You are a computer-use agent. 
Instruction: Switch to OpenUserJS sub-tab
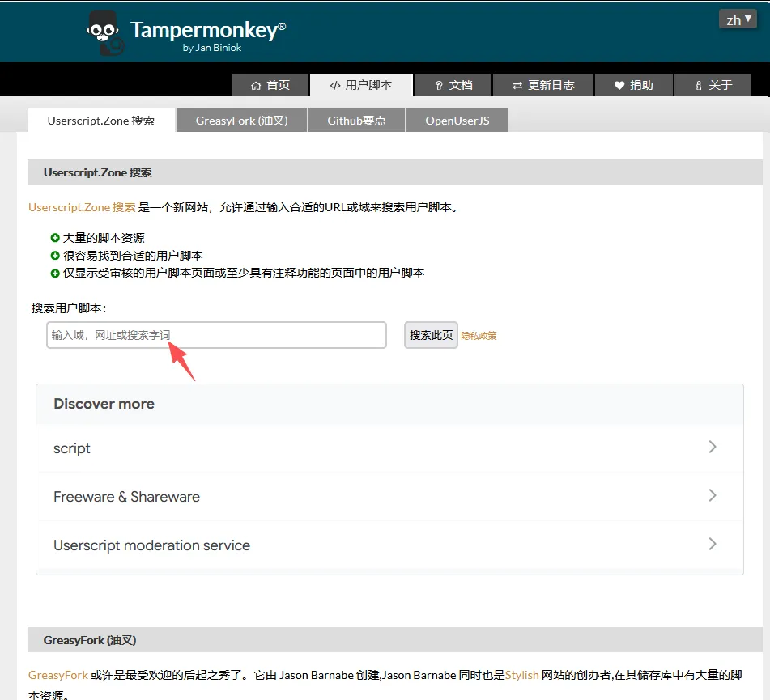point(457,121)
